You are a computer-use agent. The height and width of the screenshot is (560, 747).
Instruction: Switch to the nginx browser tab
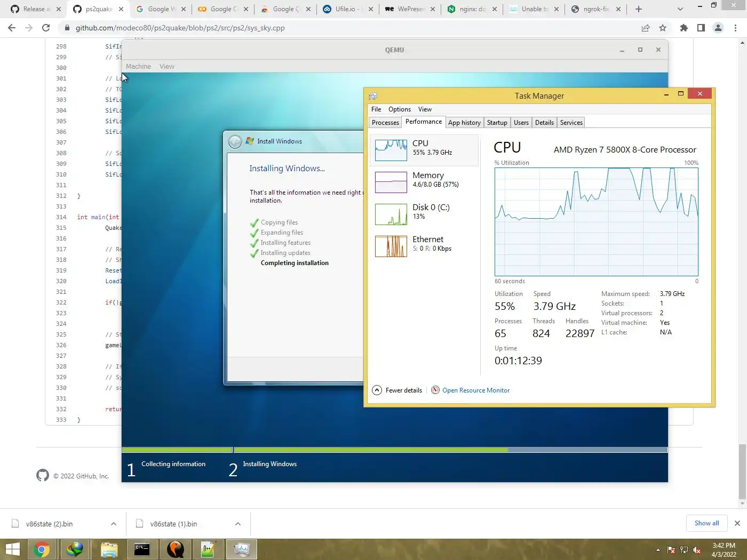472,9
